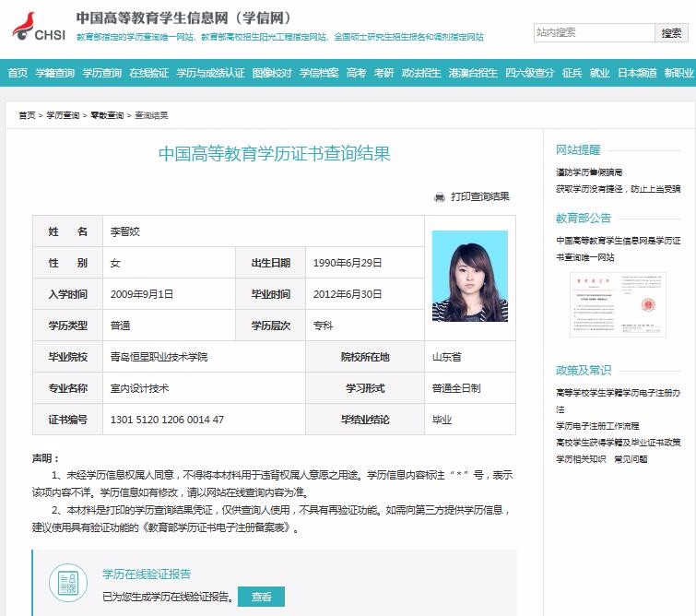Click the major 室内设计技术

[x=140, y=388]
